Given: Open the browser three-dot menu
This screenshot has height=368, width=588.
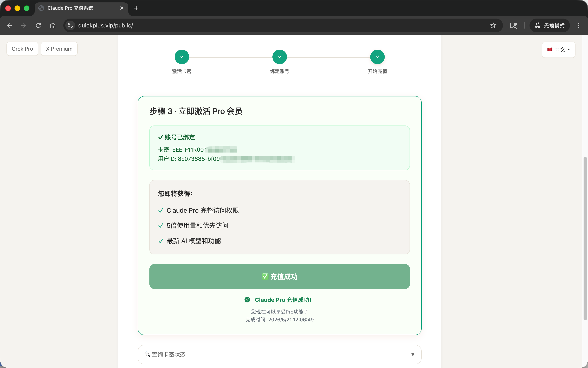Looking at the screenshot, I should tap(579, 25).
